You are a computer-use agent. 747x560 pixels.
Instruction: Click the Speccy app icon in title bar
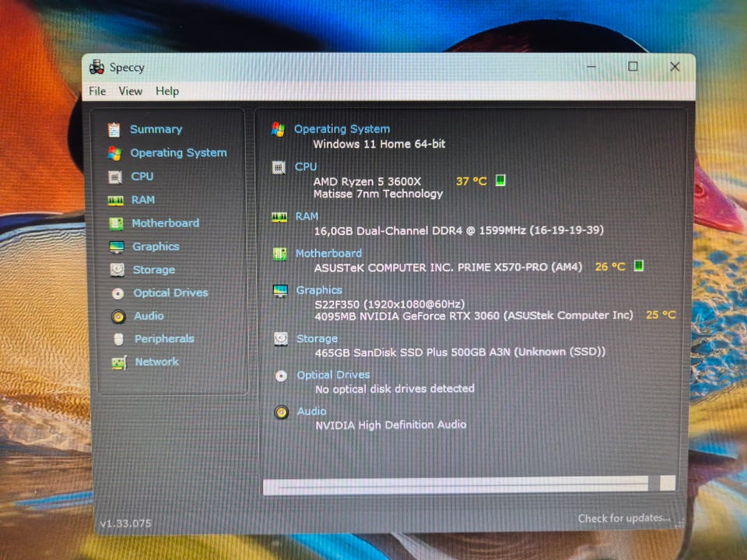[96, 67]
